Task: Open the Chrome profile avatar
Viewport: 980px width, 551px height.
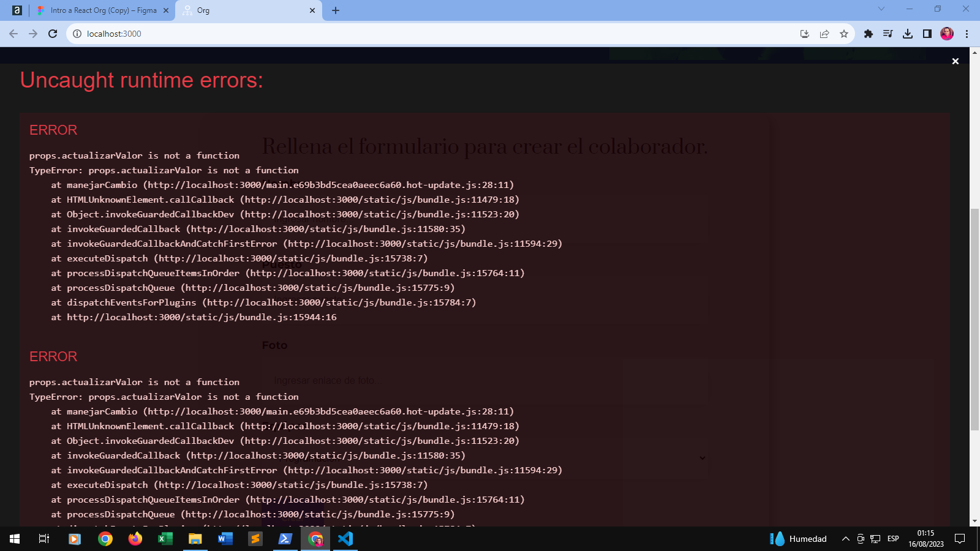Action: (947, 34)
